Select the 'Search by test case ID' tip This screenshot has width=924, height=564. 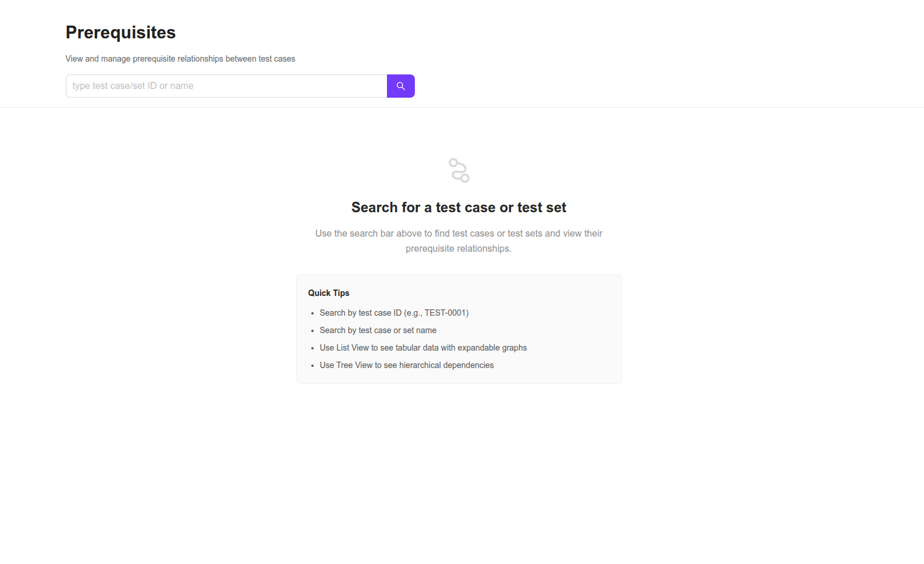pyautogui.click(x=393, y=313)
